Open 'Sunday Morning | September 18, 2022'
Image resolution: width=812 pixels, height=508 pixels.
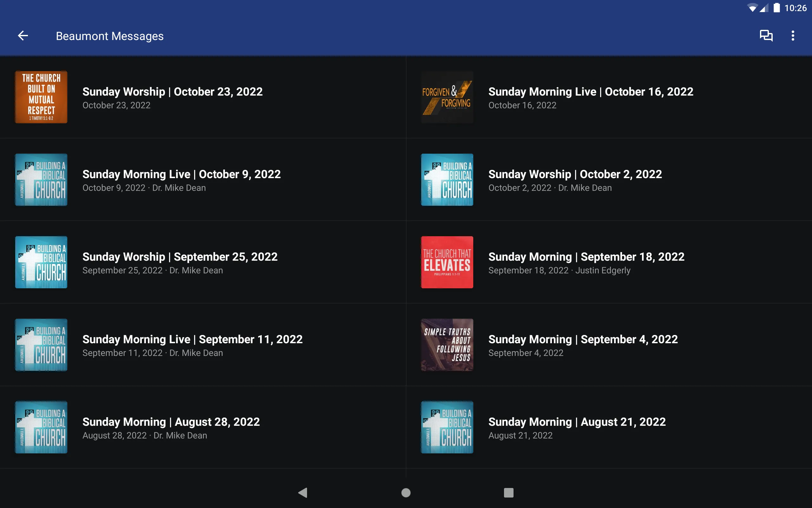pyautogui.click(x=609, y=262)
